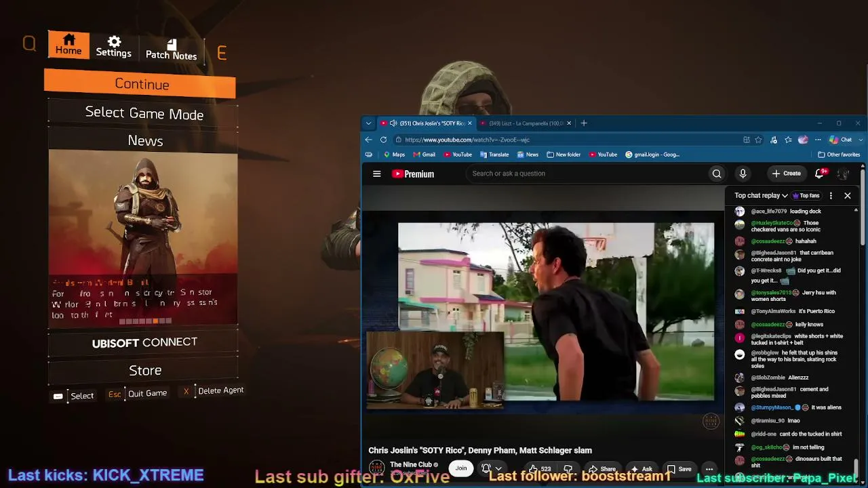This screenshot has width=868, height=488.
Task: Click the Delete Agent prompt
Action: pos(213,390)
